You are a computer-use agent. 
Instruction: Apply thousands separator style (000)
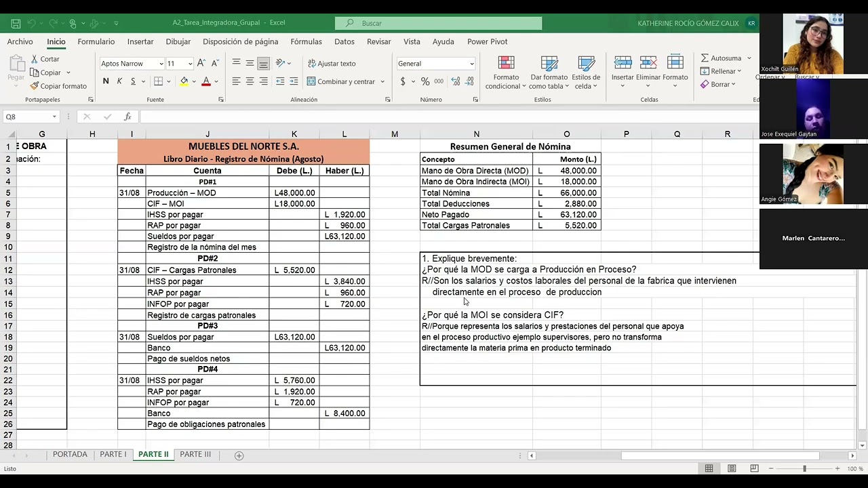tap(439, 81)
